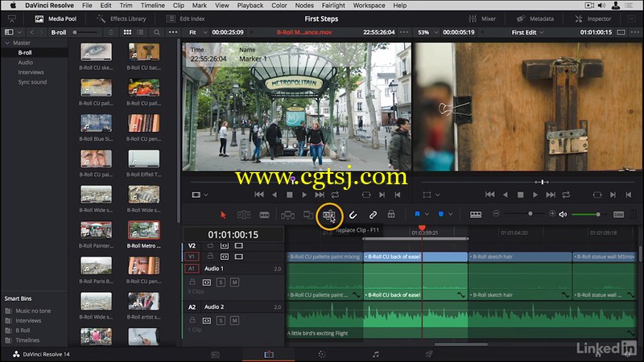Open the flag color dropdown arrow

(427, 214)
